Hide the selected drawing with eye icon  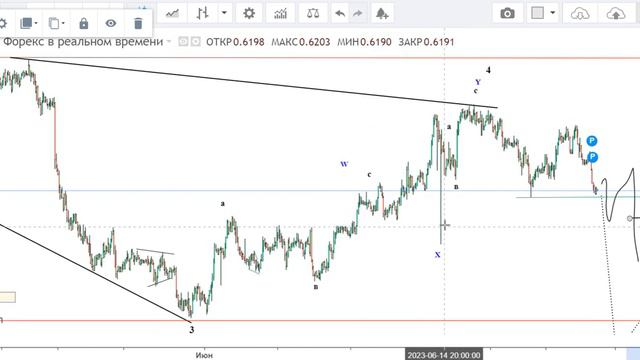coord(111,23)
